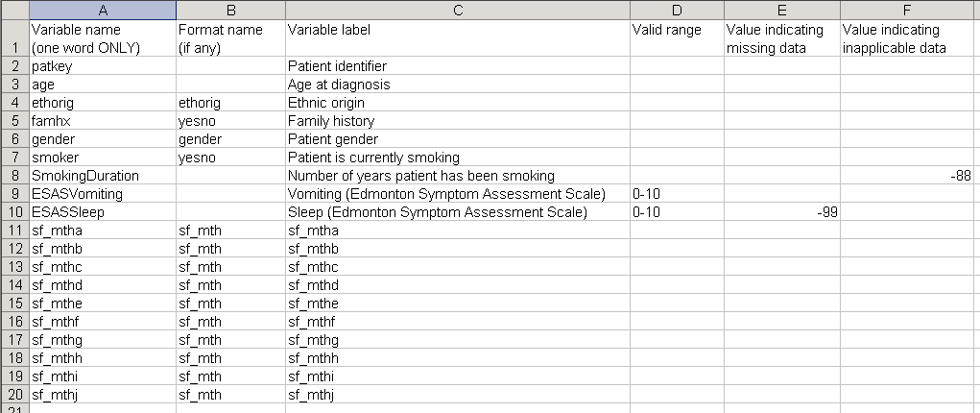Click the 'yesno' format cell for smoker

point(229,158)
